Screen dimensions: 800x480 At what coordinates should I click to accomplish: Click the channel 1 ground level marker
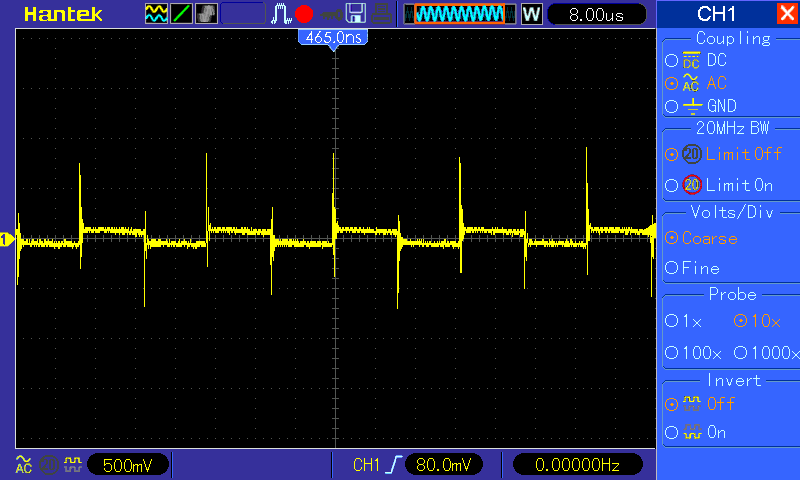pos(7,239)
